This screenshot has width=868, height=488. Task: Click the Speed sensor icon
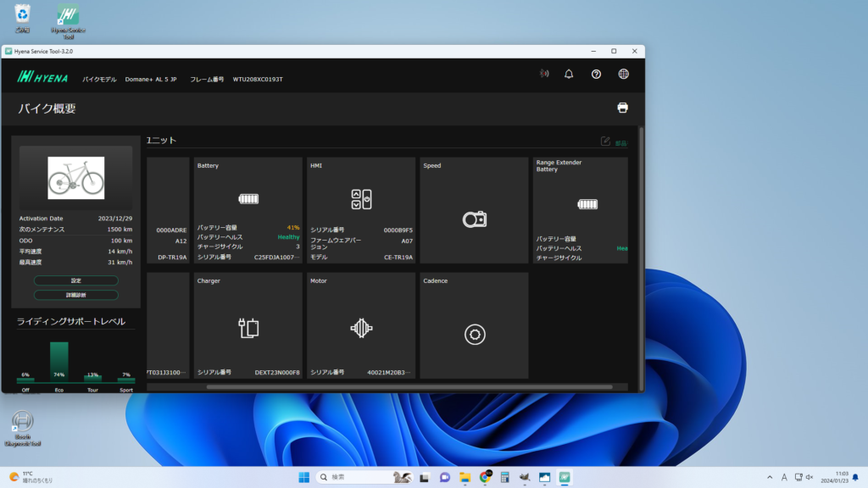click(474, 219)
